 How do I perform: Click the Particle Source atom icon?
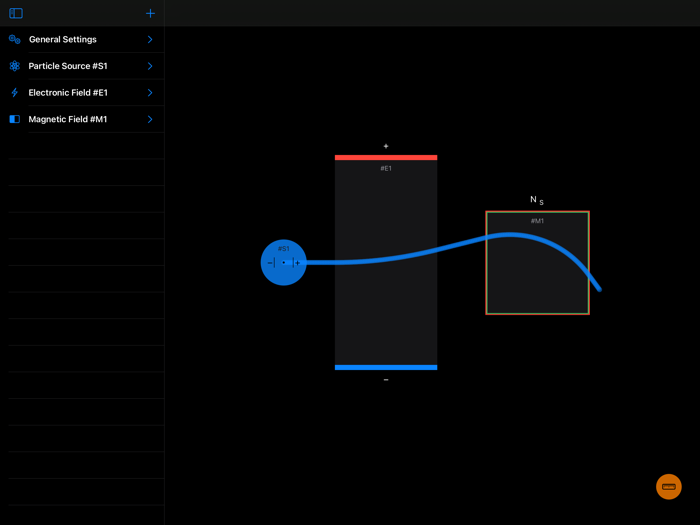[x=15, y=66]
